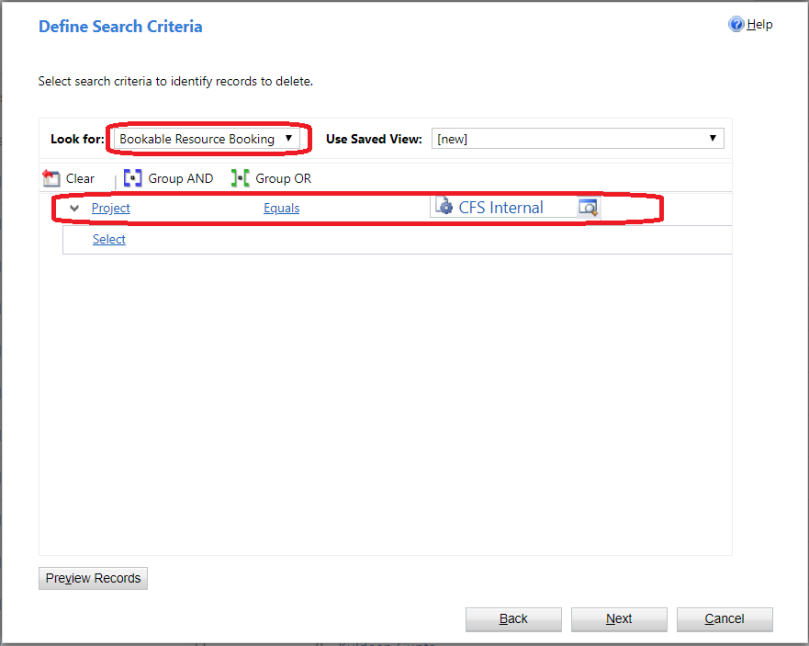Open the Use Saved View dropdown
The width and height of the screenshot is (809, 646).
click(577, 139)
